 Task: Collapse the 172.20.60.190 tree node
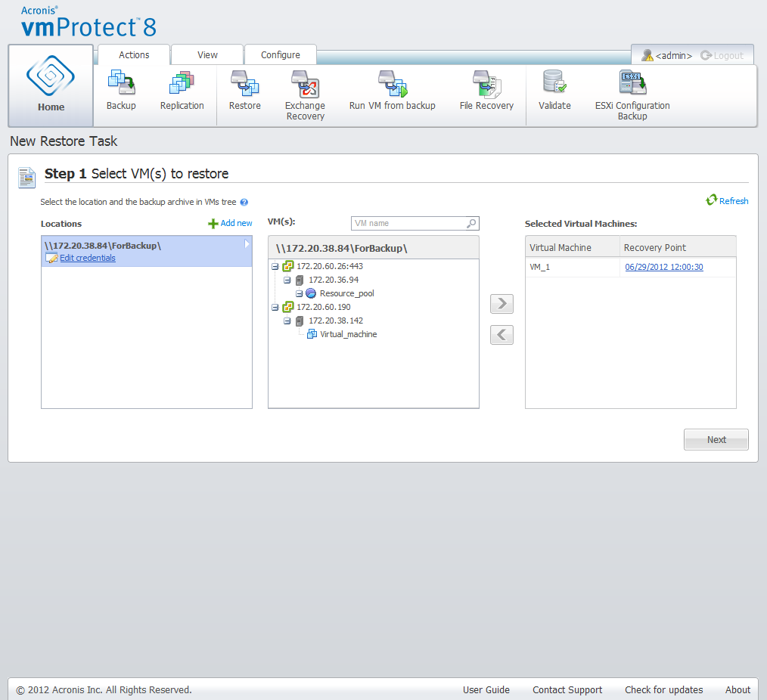click(x=275, y=308)
